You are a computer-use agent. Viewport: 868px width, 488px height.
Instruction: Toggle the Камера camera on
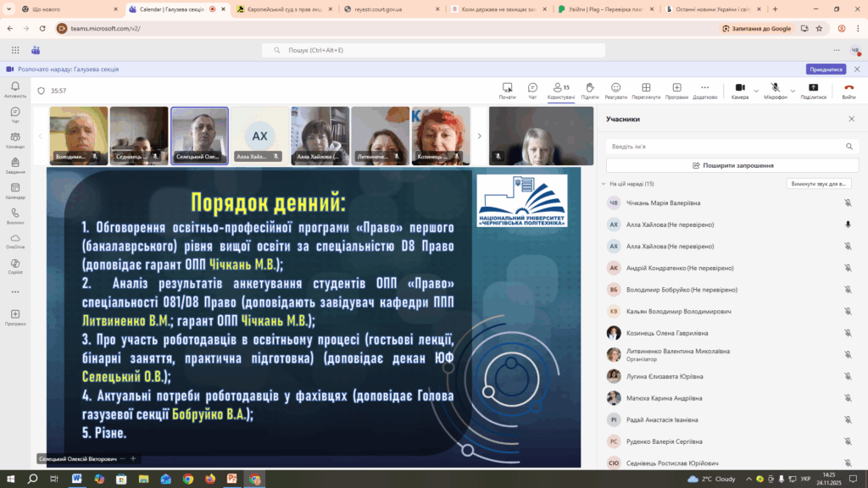click(x=739, y=88)
